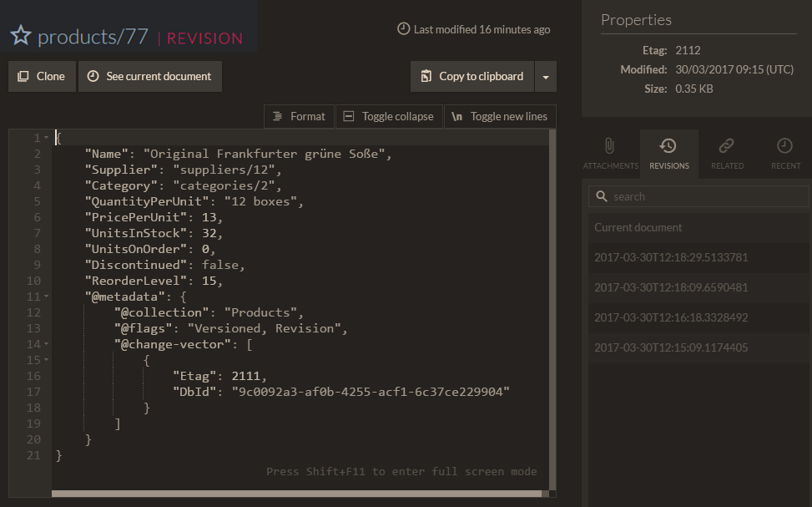This screenshot has height=507, width=812.
Task: Click the Size 0.35 KB value
Action: click(x=694, y=89)
